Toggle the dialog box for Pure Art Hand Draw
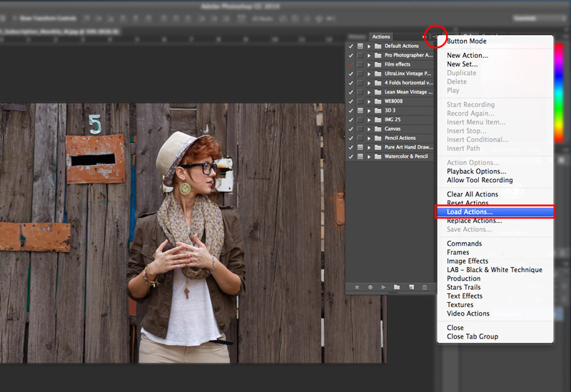Viewport: 571px width, 392px height. [360, 147]
